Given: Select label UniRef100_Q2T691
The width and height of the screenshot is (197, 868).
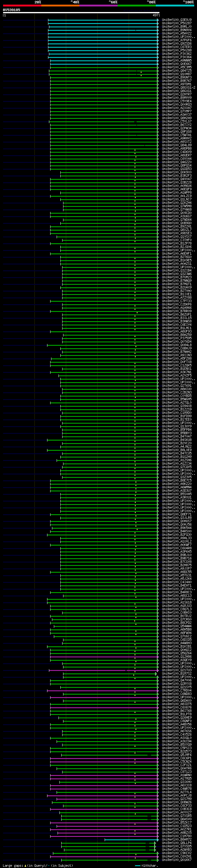Looking at the screenshot, I should point(176,386).
